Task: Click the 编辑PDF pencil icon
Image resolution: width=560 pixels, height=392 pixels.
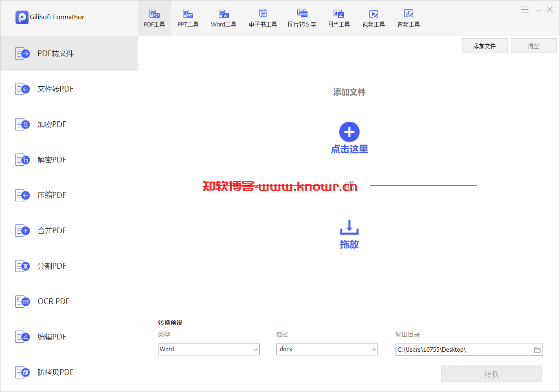Action: (22, 337)
